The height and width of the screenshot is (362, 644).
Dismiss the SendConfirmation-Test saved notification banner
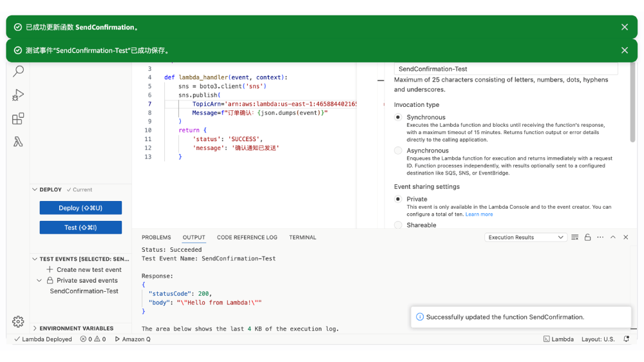pos(624,50)
